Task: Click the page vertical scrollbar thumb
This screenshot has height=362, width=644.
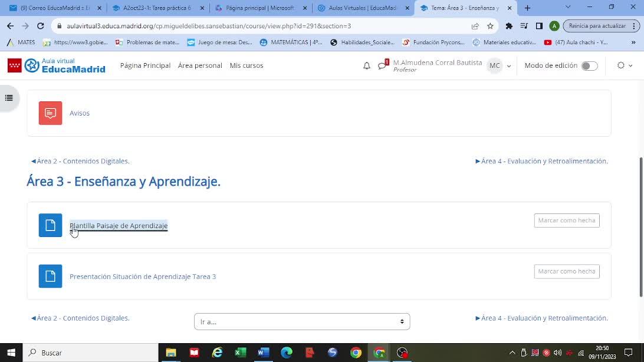Action: click(x=641, y=227)
